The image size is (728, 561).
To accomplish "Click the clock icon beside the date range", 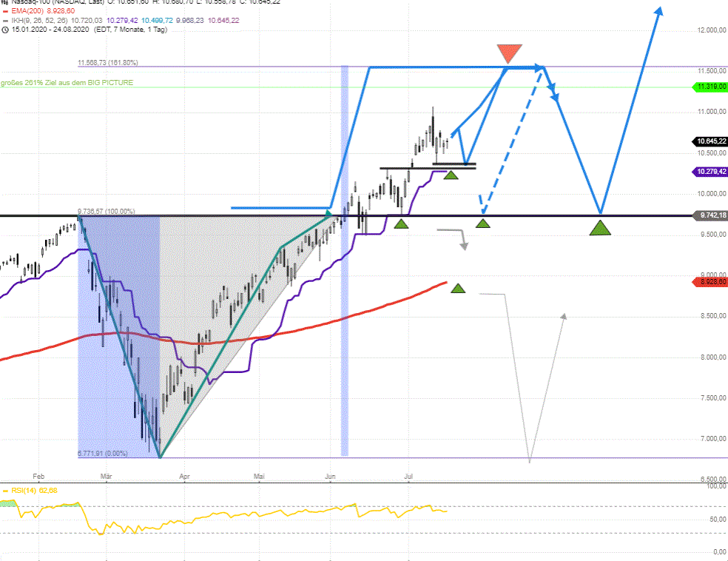I will [x=5, y=30].
